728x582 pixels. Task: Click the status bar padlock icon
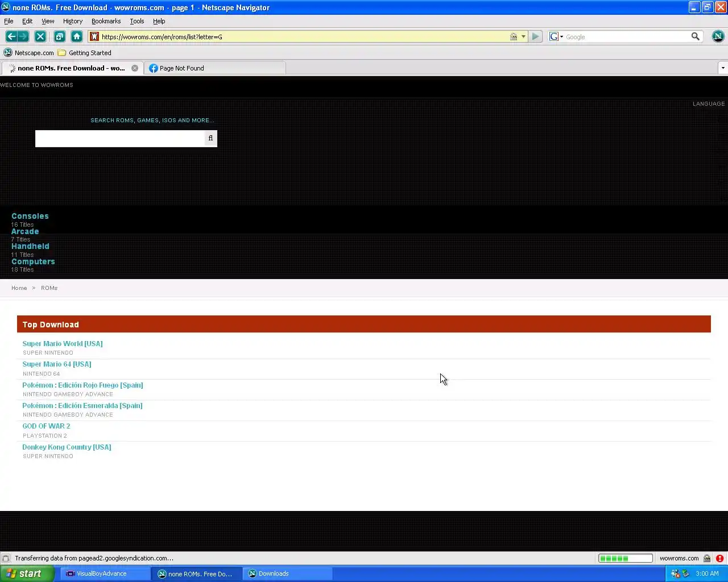[707, 558]
